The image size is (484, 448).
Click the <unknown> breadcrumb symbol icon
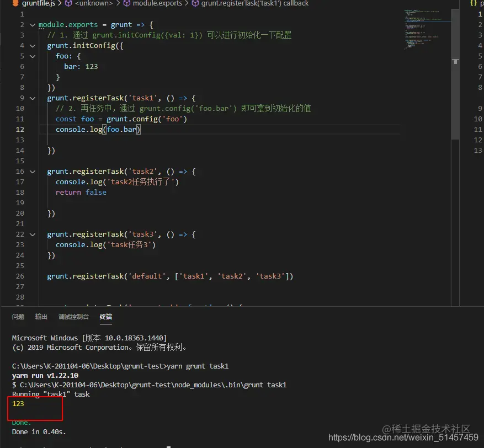(68, 3)
